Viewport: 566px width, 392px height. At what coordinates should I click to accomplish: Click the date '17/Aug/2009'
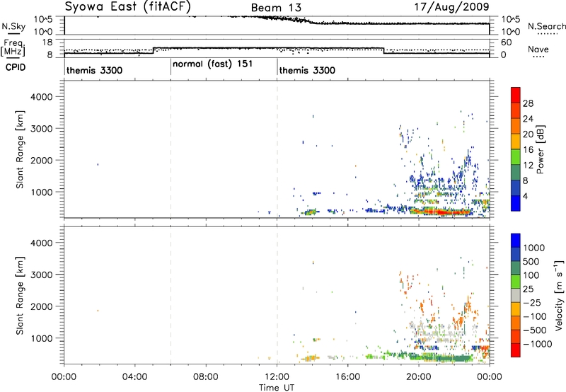pos(451,6)
